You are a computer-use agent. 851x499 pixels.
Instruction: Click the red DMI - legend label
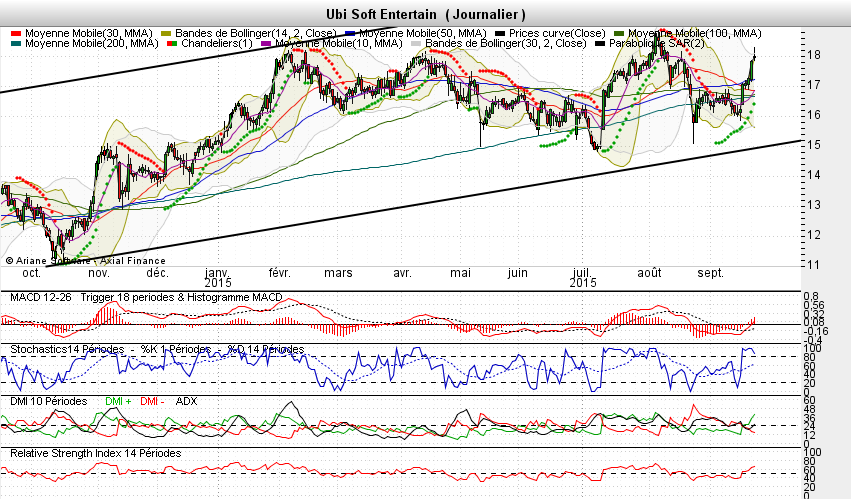tap(152, 401)
